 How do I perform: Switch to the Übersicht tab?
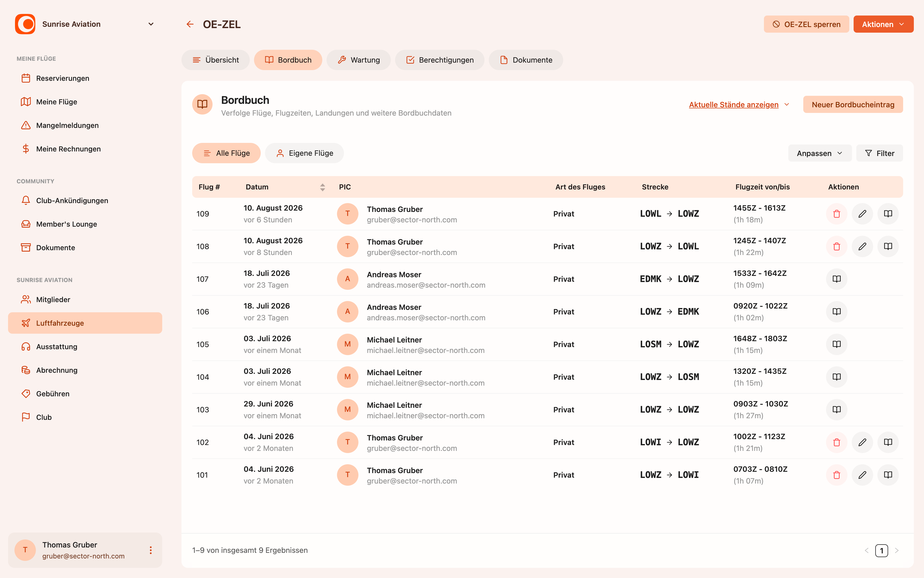point(216,60)
